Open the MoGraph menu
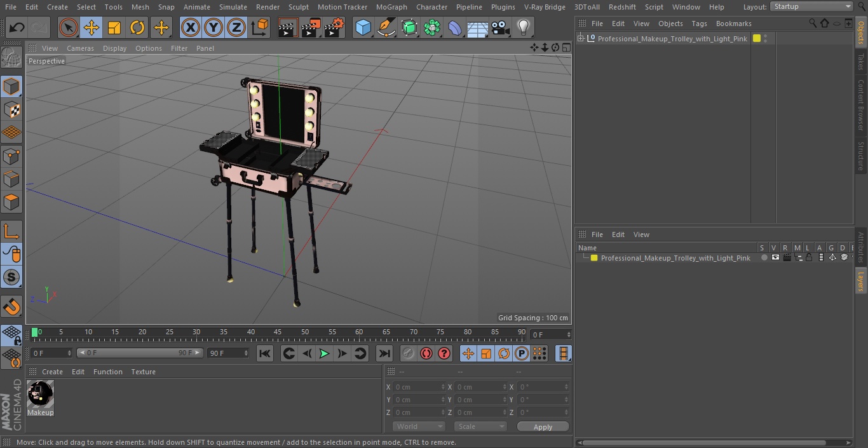This screenshot has height=448, width=868. (391, 7)
